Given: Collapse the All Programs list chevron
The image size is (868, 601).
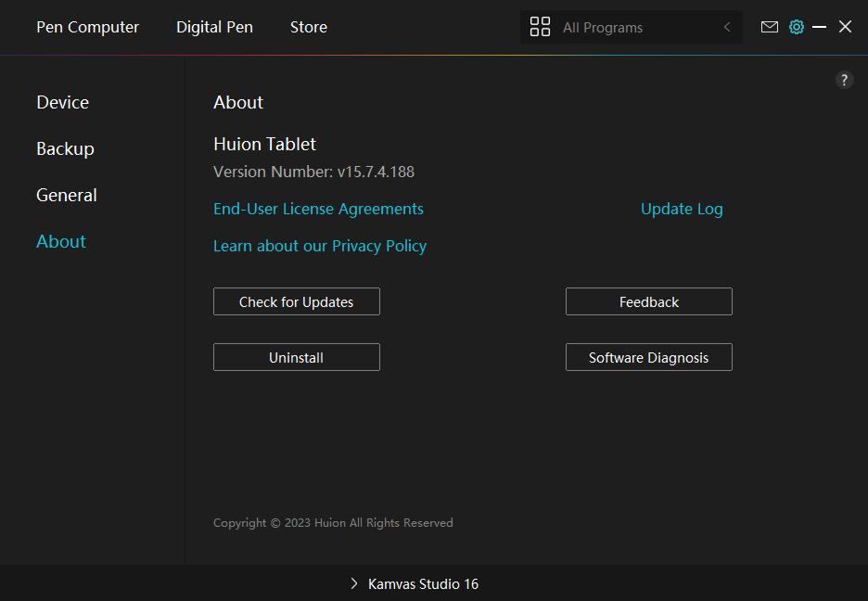Looking at the screenshot, I should tap(727, 27).
